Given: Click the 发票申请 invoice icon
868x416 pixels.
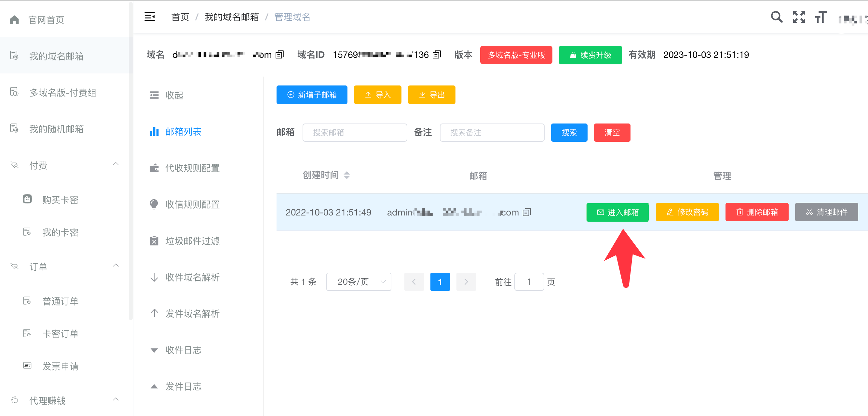Looking at the screenshot, I should click(x=27, y=366).
